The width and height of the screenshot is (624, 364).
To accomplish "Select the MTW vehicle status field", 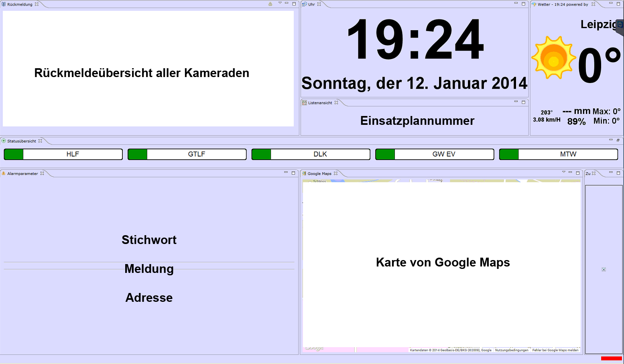I will 568,154.
